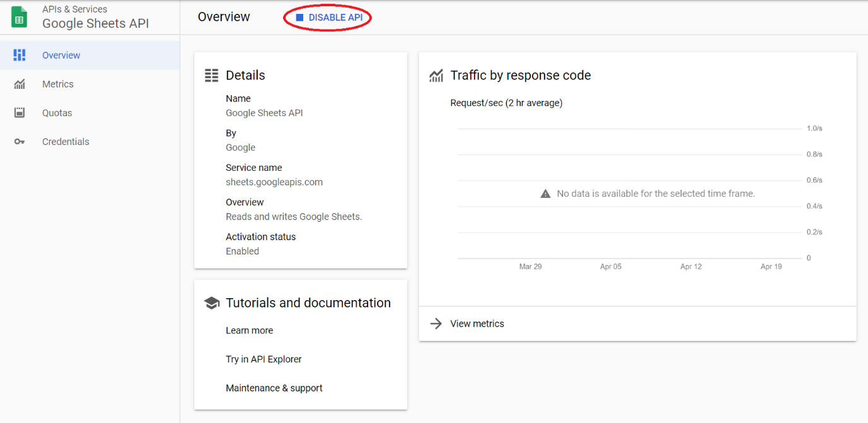The width and height of the screenshot is (868, 423).
Task: Click the Google value under By
Action: point(241,148)
